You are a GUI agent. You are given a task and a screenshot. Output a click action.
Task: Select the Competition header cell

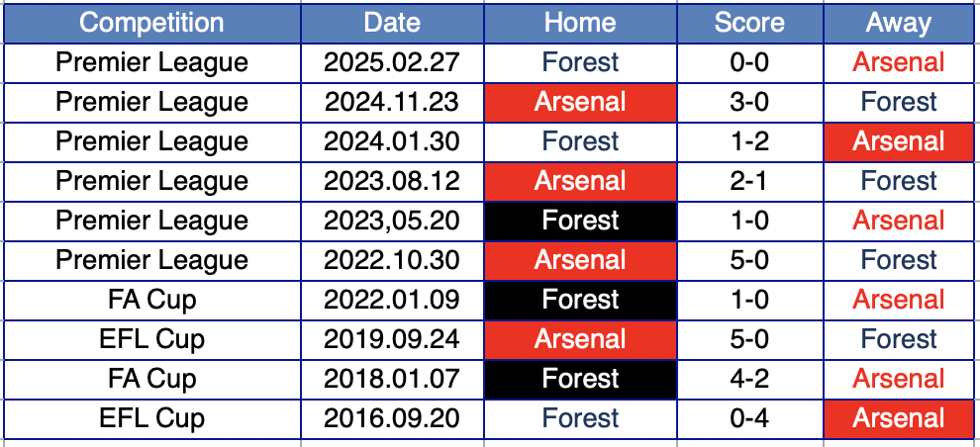[x=151, y=23]
